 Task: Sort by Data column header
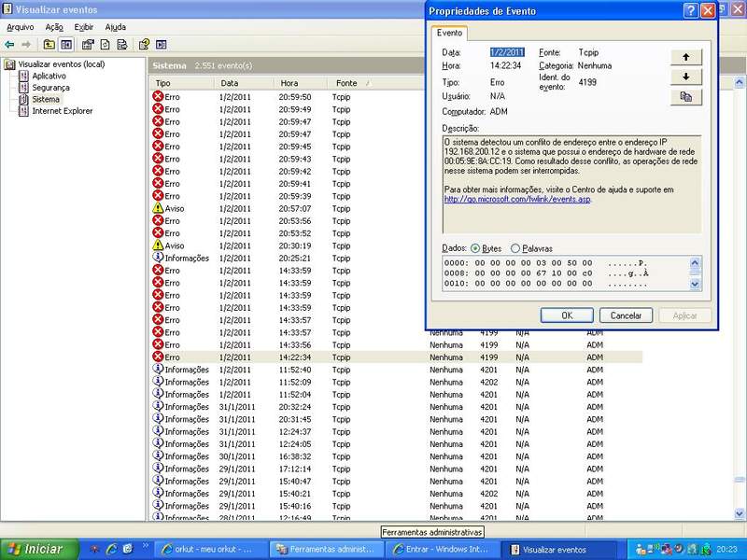(245, 83)
